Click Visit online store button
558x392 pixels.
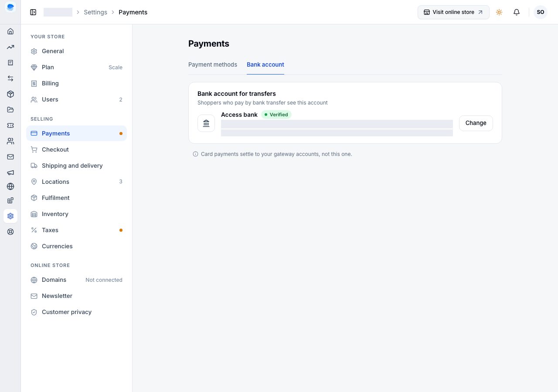pyautogui.click(x=453, y=12)
